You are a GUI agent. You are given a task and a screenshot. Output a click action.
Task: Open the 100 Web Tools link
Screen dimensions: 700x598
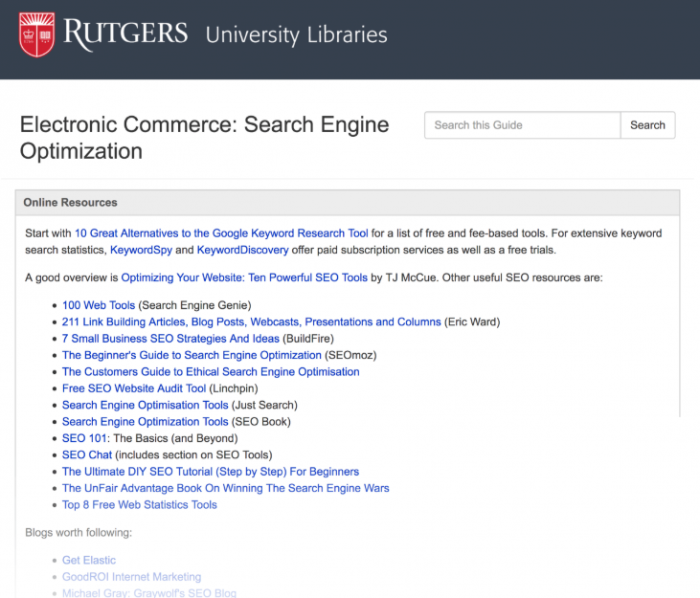(x=99, y=305)
